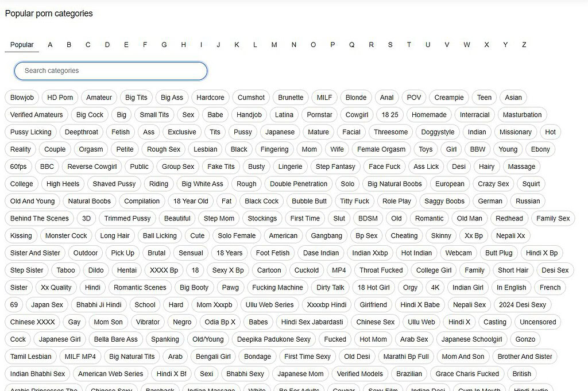Click the 60fps category tag

(18, 167)
